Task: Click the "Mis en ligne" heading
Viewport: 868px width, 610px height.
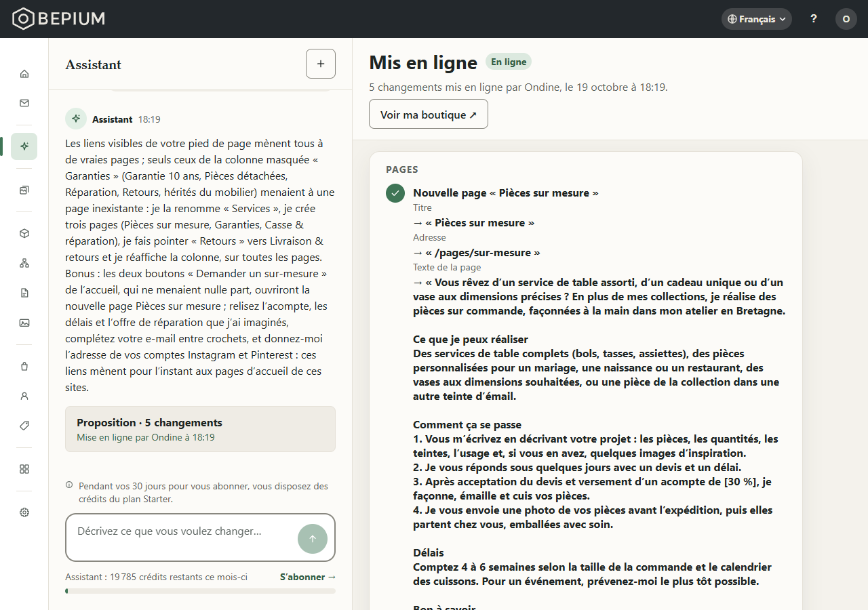Action: (423, 62)
